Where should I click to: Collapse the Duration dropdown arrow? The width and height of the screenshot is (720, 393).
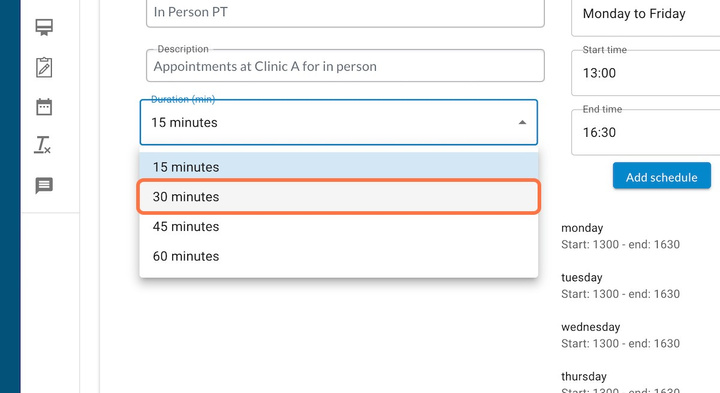click(x=522, y=123)
